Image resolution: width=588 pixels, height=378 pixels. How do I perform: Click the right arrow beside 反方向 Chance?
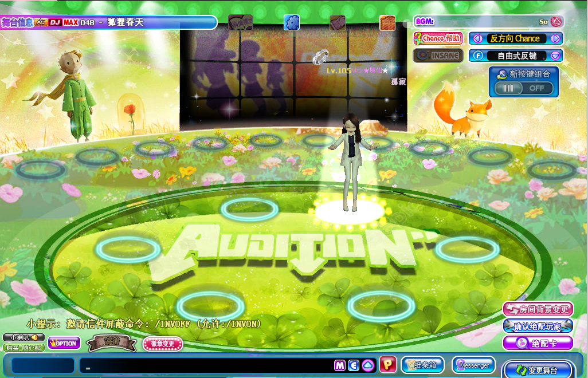coord(555,38)
